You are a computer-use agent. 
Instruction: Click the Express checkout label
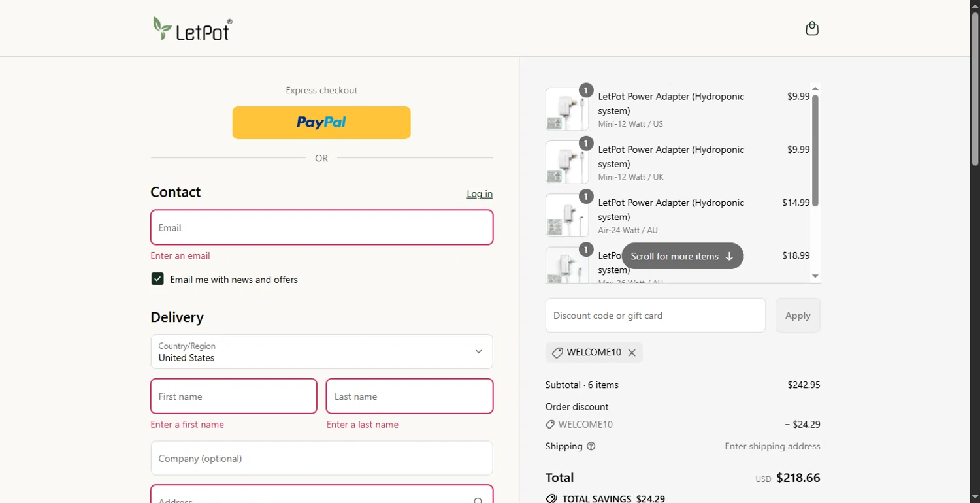click(x=321, y=90)
